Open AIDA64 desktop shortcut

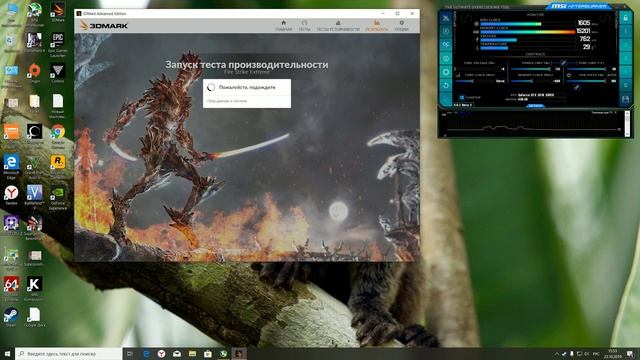click(11, 288)
